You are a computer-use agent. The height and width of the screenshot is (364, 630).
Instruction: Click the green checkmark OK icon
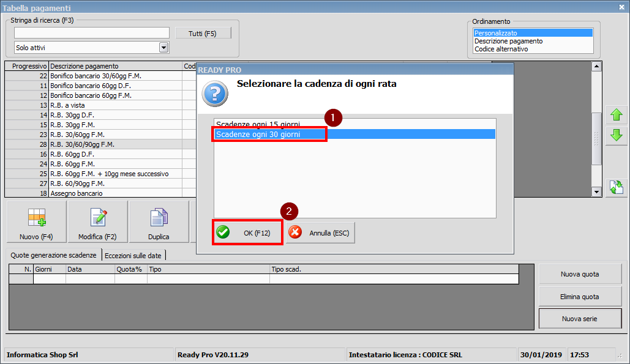223,232
